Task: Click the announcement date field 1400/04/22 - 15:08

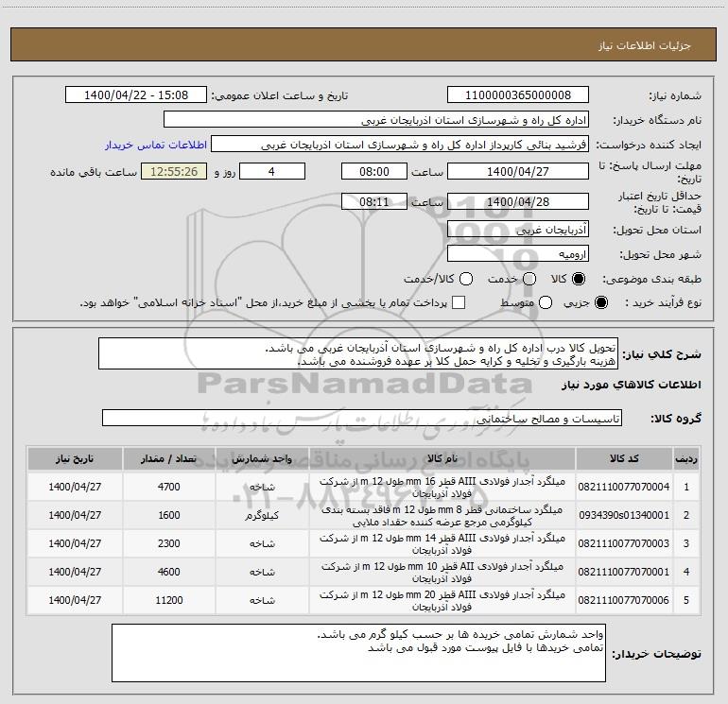Action: click(136, 95)
